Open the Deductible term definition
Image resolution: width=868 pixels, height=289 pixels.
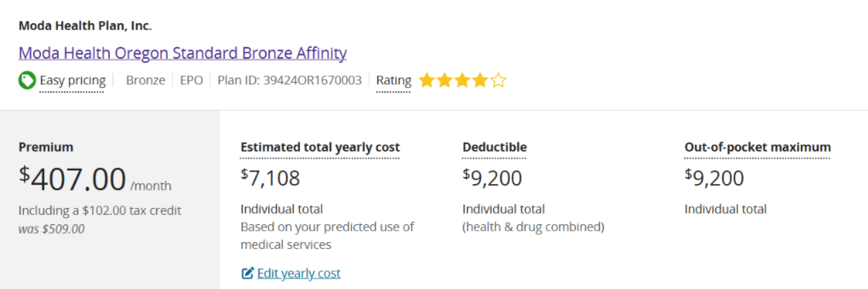pos(495,147)
